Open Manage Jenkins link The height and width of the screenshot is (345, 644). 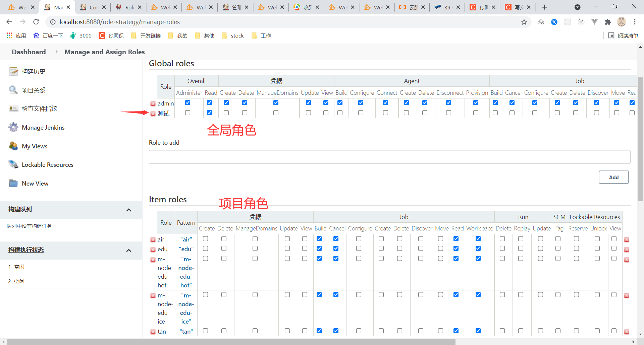[x=43, y=128]
